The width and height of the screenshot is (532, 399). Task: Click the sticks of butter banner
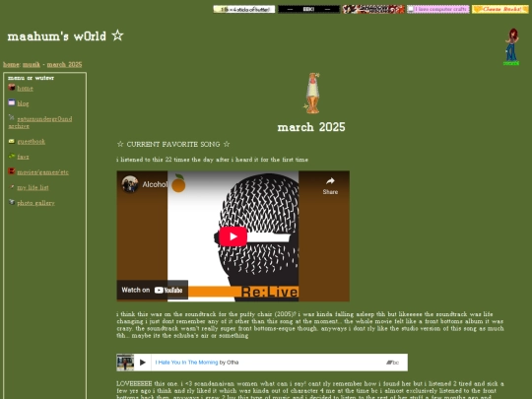coord(244,9)
